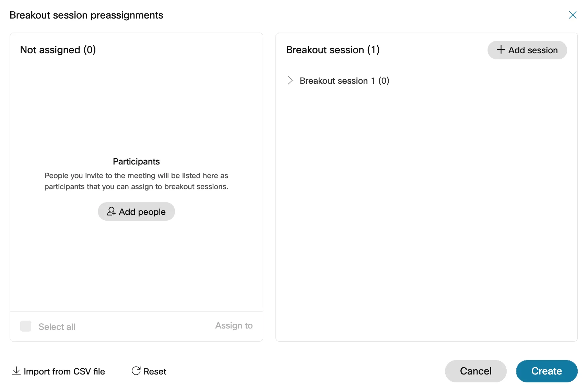588x392 pixels.
Task: Click Create to save breakout sessions
Action: (546, 371)
